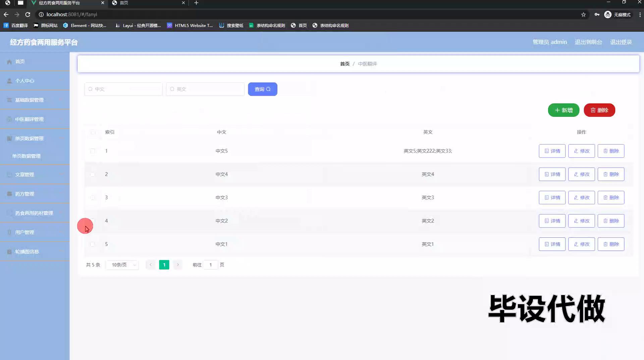This screenshot has width=644, height=360.
Task: Click the 中文 search input field
Action: tap(124, 89)
